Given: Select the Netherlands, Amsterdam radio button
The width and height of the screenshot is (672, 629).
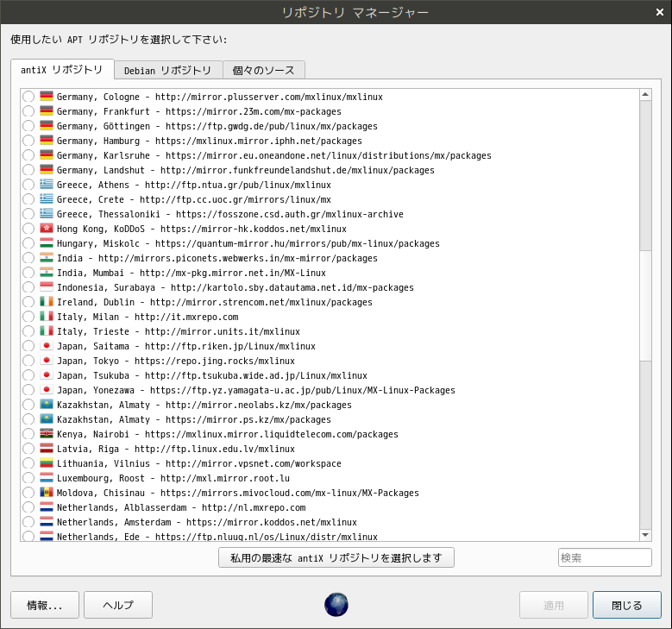Looking at the screenshot, I should click(x=28, y=522).
